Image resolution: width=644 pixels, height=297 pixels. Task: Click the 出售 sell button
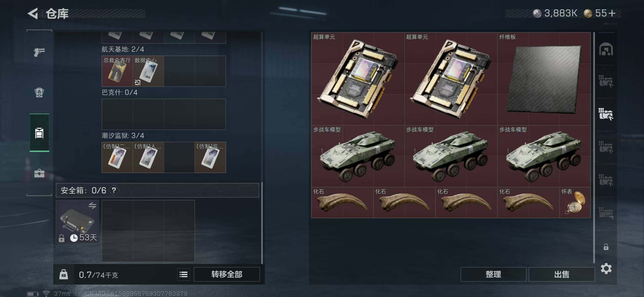pyautogui.click(x=562, y=274)
